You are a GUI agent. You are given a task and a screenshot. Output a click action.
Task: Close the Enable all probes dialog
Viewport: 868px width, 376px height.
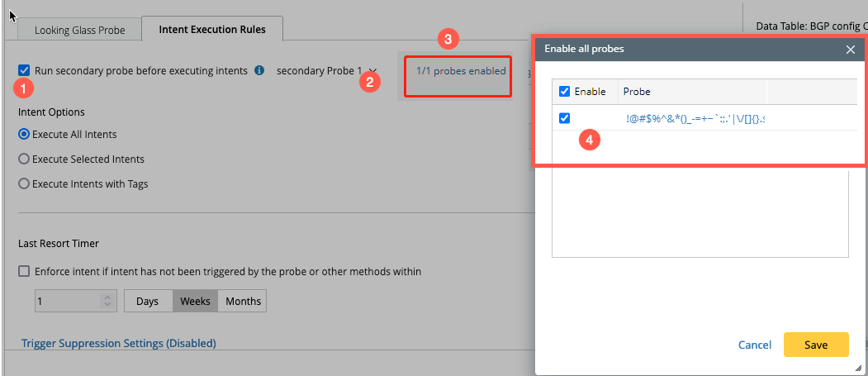(x=851, y=50)
